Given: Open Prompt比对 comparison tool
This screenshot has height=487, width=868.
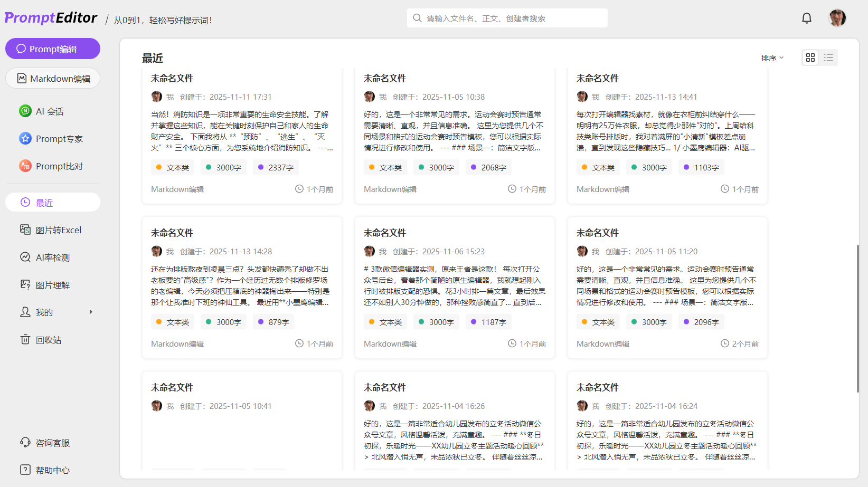Looking at the screenshot, I should click(x=59, y=166).
